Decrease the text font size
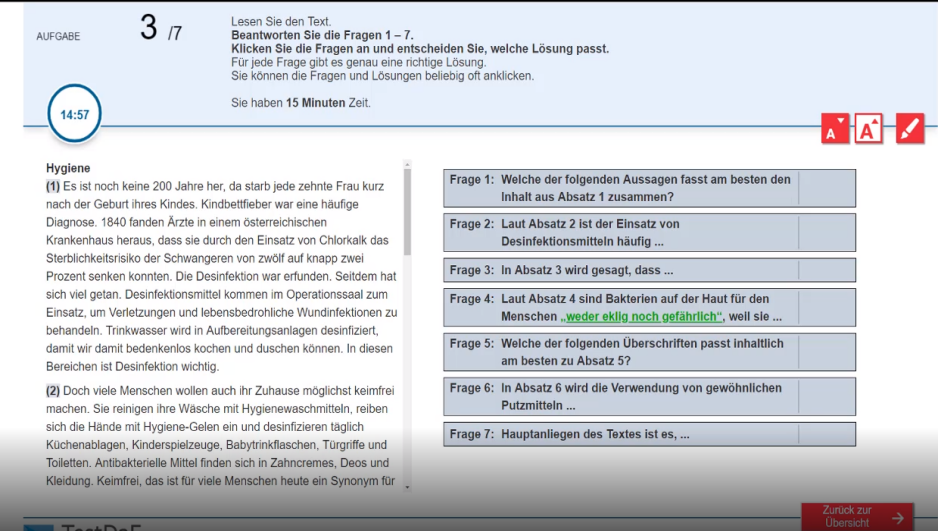This screenshot has width=938, height=531. (x=835, y=128)
